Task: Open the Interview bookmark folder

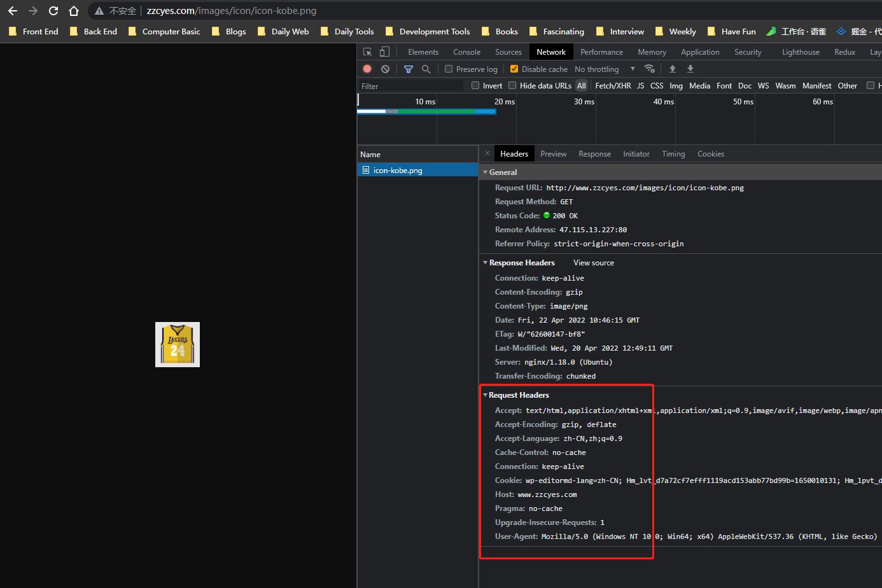Action: pyautogui.click(x=620, y=31)
